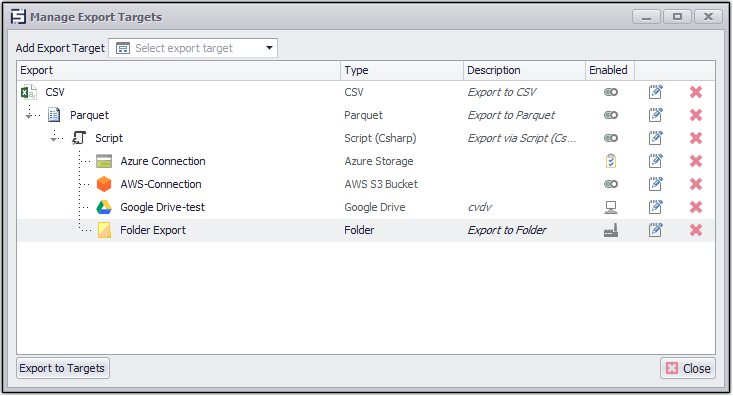733x396 pixels.
Task: Select the Google Drive-test row label
Action: point(162,207)
